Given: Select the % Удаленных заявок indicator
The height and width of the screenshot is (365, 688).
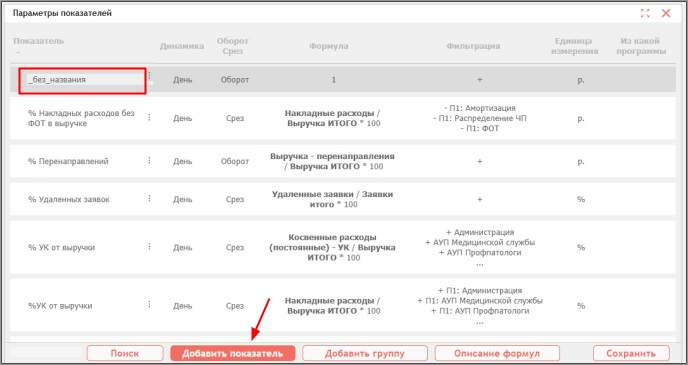Looking at the screenshot, I should (69, 199).
